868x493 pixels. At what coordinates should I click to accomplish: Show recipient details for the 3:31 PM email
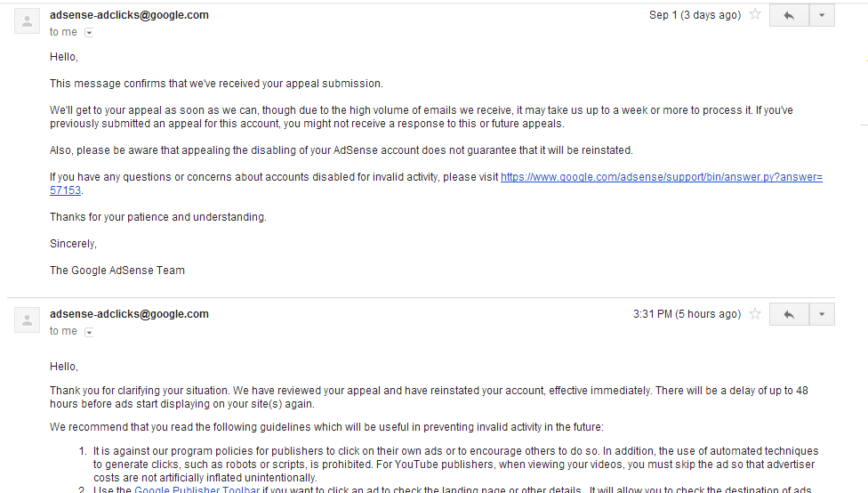point(89,332)
